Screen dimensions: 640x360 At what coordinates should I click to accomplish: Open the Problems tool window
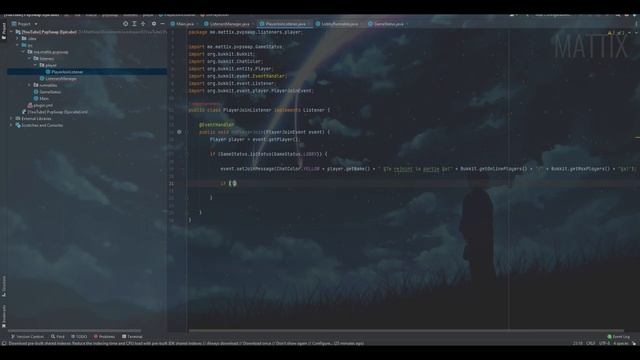click(104, 337)
